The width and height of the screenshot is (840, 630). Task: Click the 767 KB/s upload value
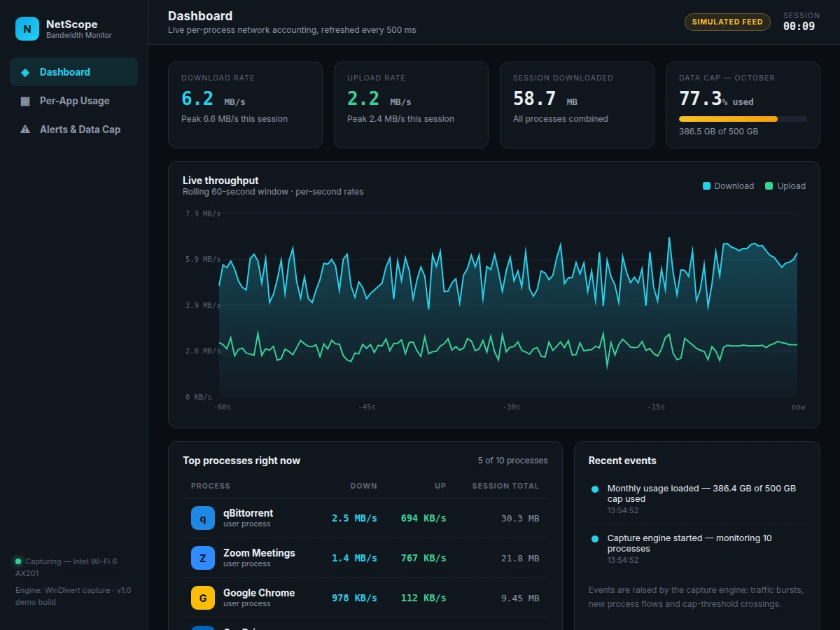click(423, 559)
